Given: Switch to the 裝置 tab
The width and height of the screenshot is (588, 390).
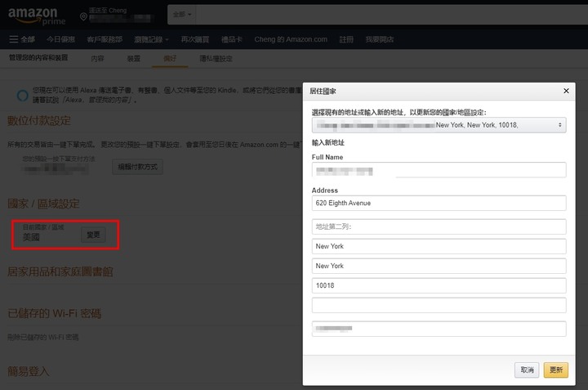Looking at the screenshot, I should [133, 59].
